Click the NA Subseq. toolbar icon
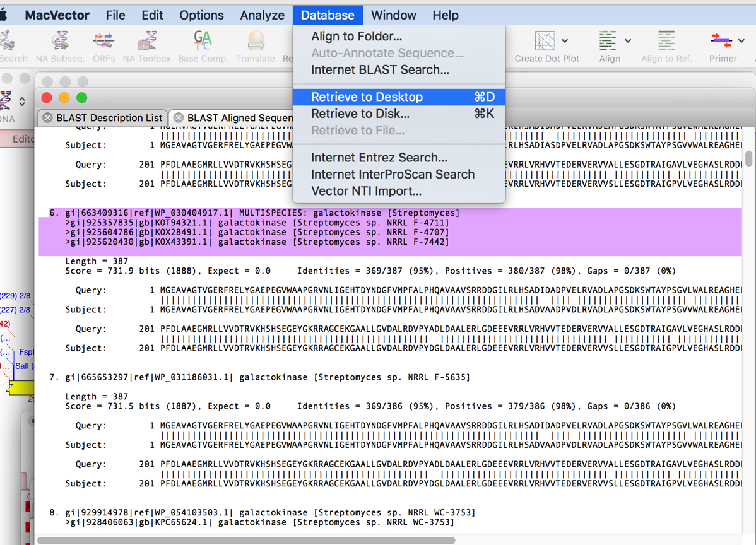The width and height of the screenshot is (756, 545). pyautogui.click(x=60, y=42)
